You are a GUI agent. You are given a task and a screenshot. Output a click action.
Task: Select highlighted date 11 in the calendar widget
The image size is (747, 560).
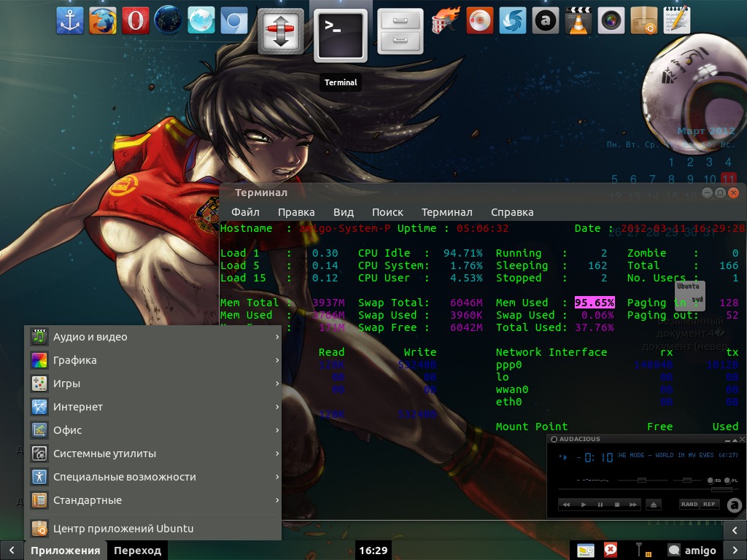729,179
